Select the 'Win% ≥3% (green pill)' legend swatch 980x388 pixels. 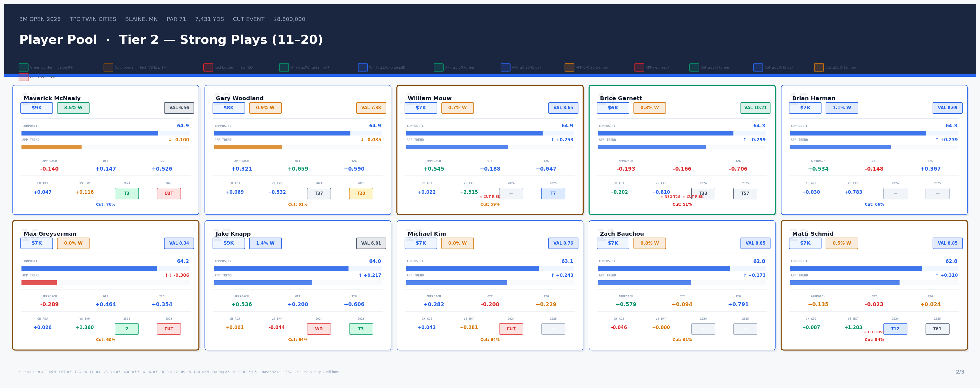284,67
